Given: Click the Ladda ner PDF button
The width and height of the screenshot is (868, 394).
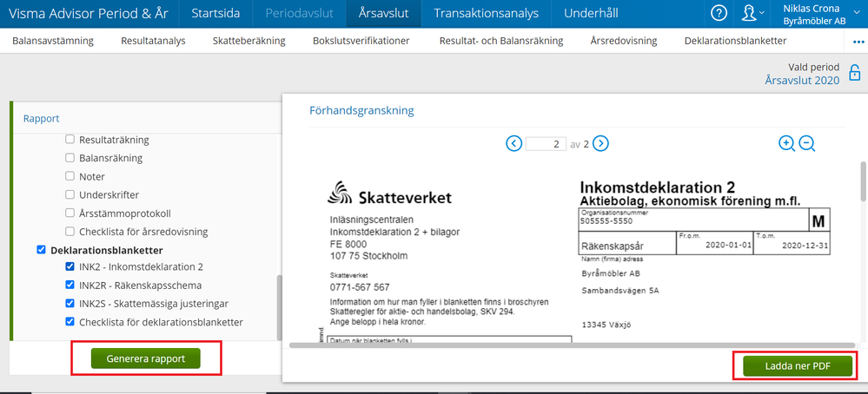Looking at the screenshot, I should [798, 365].
